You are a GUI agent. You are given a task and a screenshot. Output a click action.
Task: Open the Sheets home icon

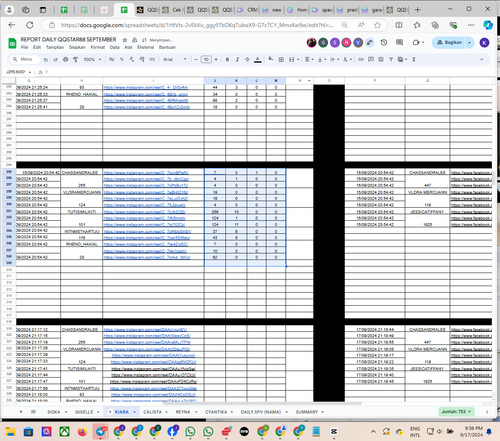[x=12, y=43]
